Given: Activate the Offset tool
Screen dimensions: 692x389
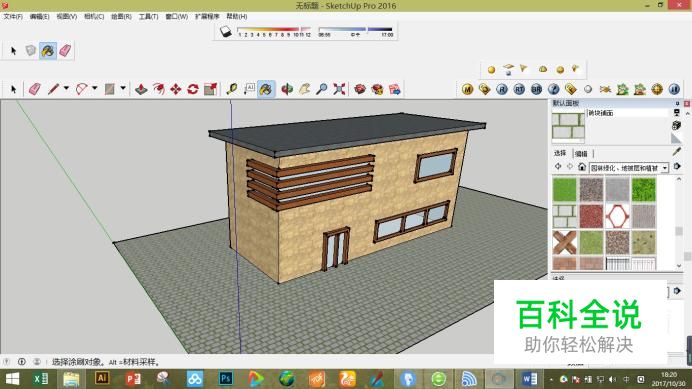Looking at the screenshot, I should tap(158, 89).
